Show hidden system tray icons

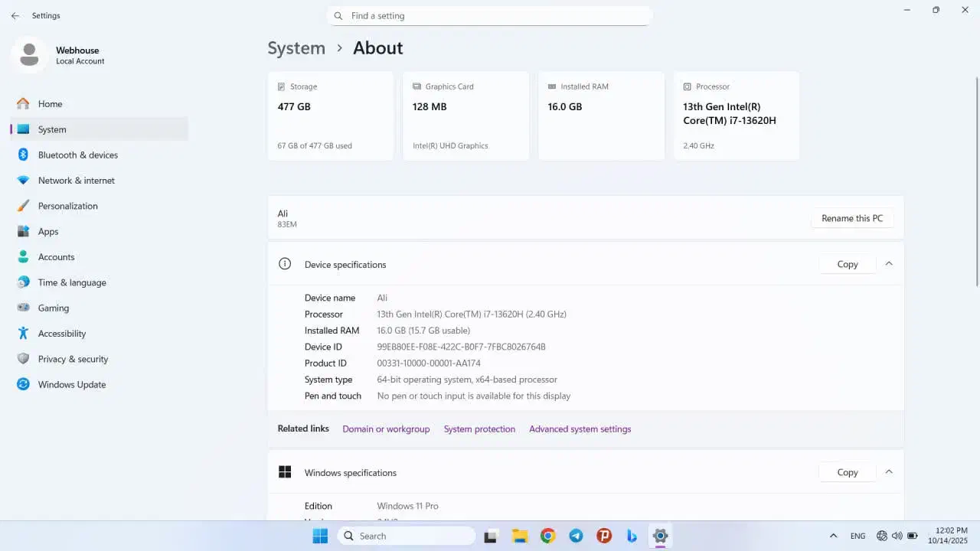coord(833,536)
